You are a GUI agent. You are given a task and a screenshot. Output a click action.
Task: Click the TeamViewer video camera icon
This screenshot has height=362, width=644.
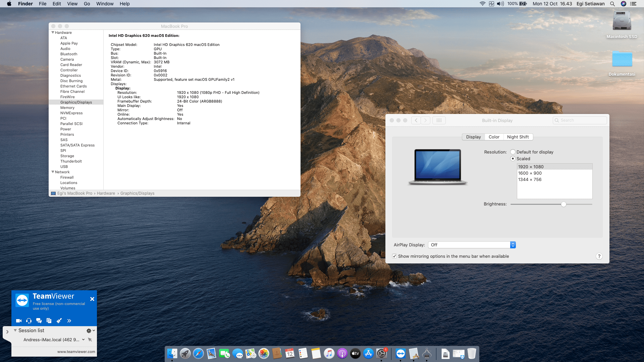tap(19, 321)
